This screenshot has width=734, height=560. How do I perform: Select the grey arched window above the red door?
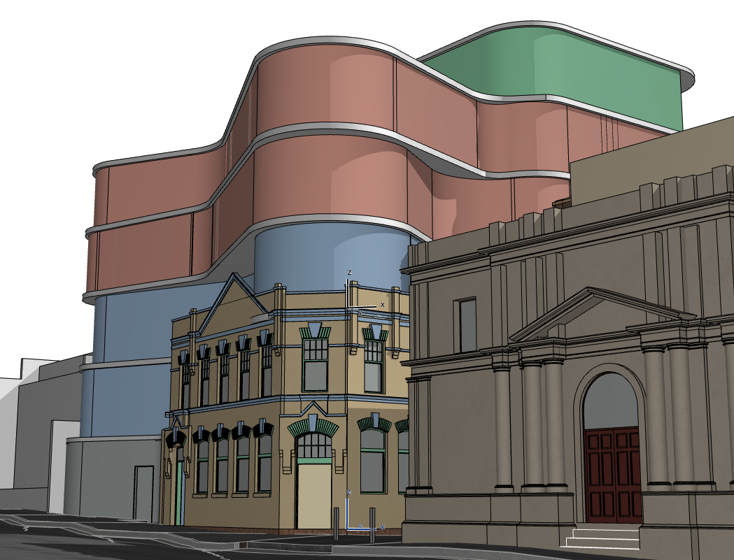tap(610, 402)
